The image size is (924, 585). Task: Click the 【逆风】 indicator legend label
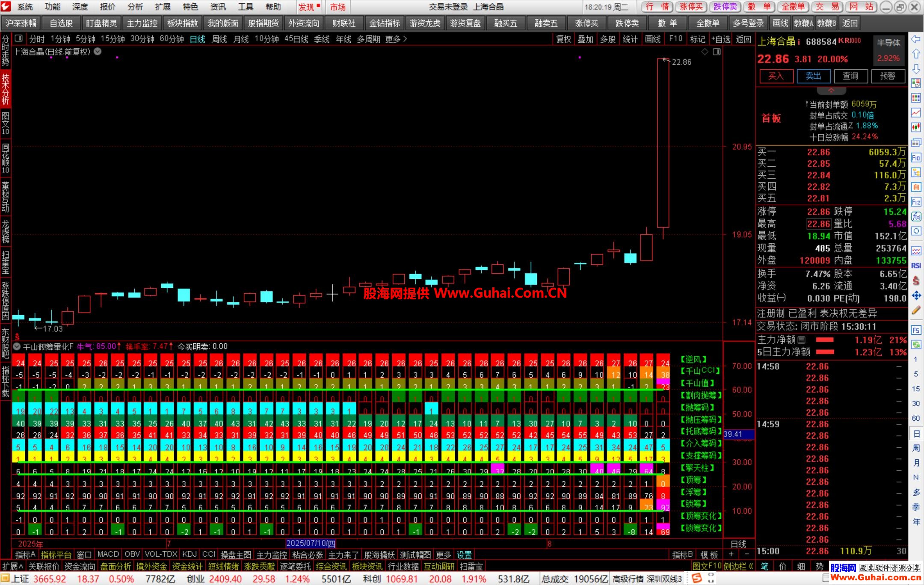tap(693, 359)
